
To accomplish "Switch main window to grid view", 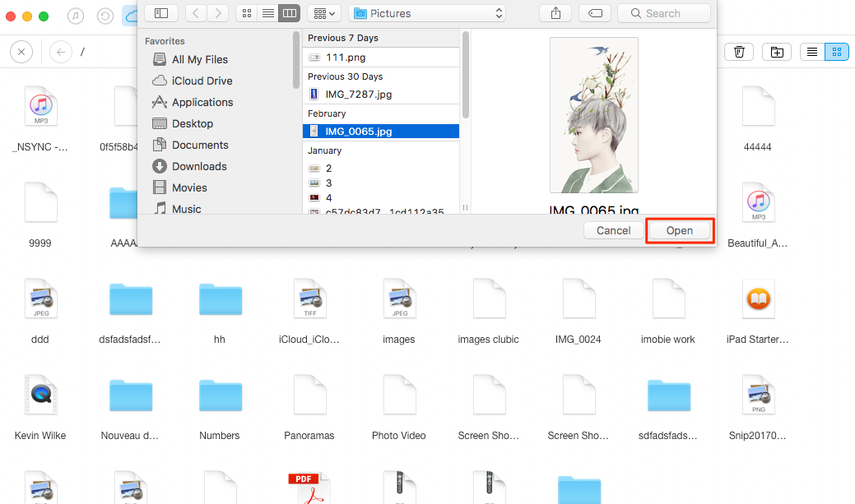I will pyautogui.click(x=836, y=52).
